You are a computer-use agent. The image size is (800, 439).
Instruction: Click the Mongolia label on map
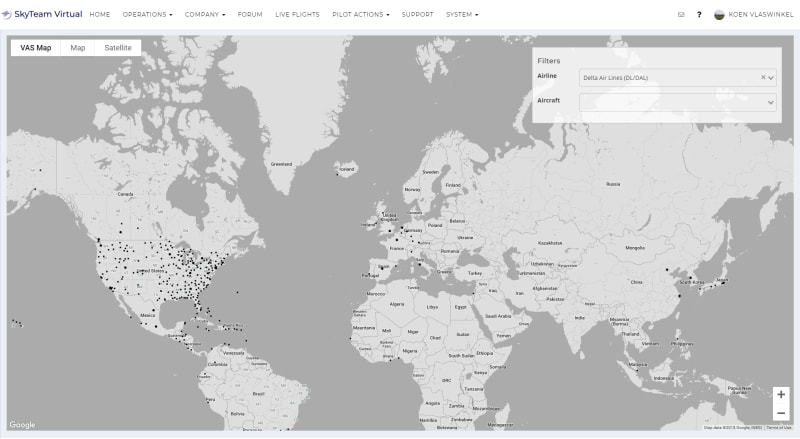(x=635, y=248)
